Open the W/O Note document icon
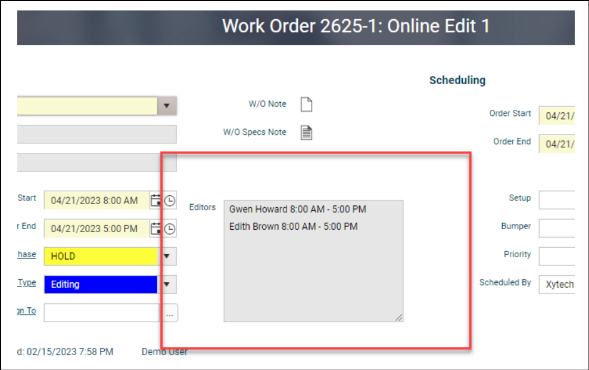 (x=306, y=104)
